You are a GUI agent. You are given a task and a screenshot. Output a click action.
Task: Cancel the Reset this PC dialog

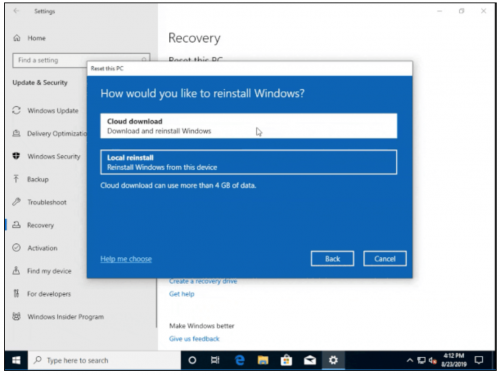(385, 259)
